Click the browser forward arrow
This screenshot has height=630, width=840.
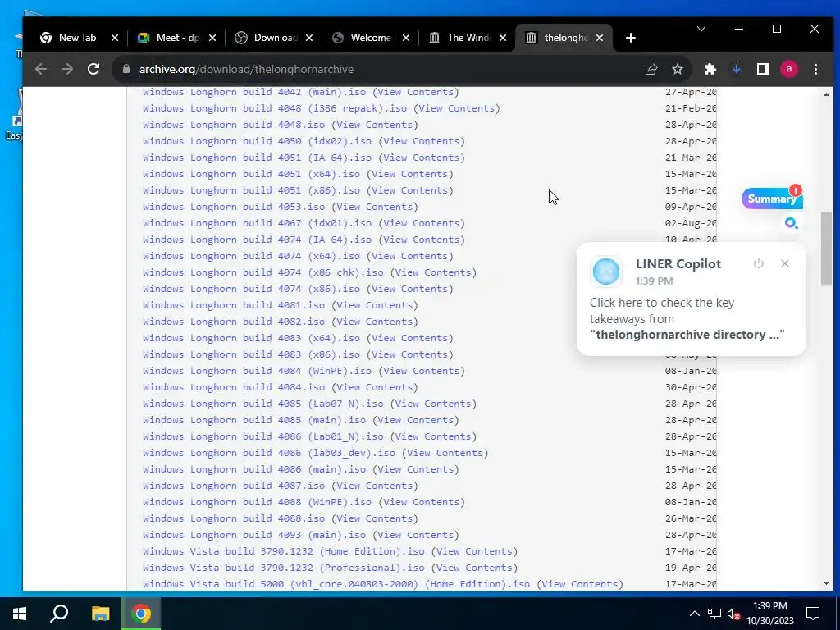(67, 69)
